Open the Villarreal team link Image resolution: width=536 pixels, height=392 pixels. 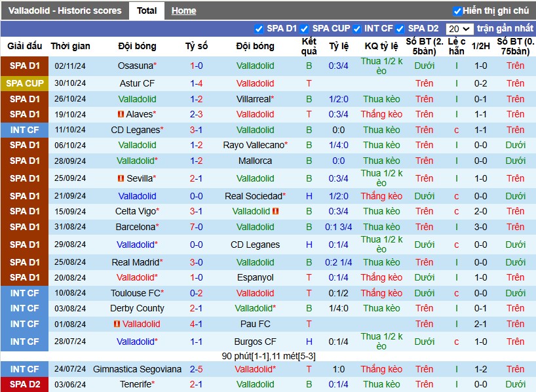pyautogui.click(x=254, y=99)
